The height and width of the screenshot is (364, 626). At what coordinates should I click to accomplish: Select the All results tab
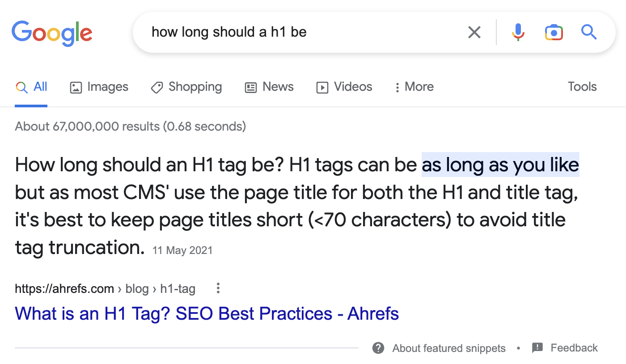31,87
